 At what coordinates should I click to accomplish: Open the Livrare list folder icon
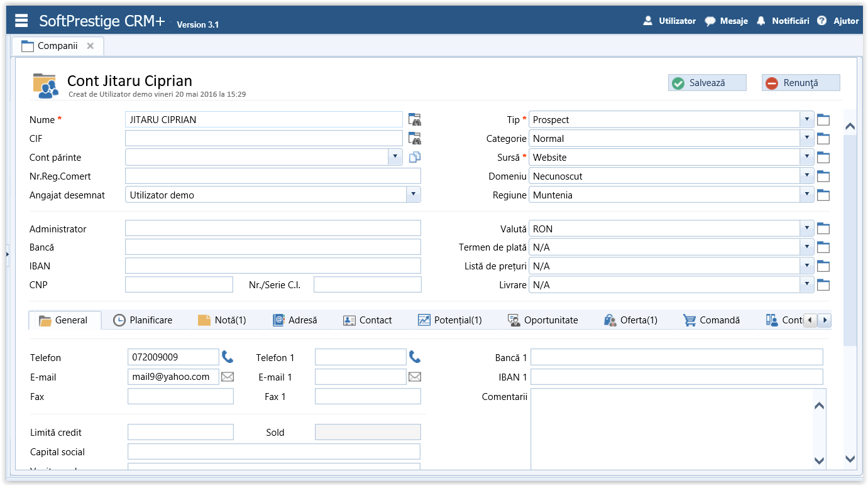click(x=823, y=285)
